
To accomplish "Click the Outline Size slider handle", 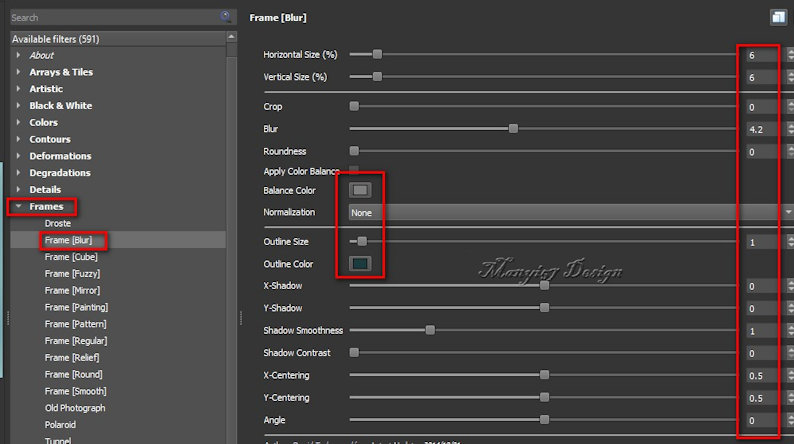I will click(x=362, y=241).
